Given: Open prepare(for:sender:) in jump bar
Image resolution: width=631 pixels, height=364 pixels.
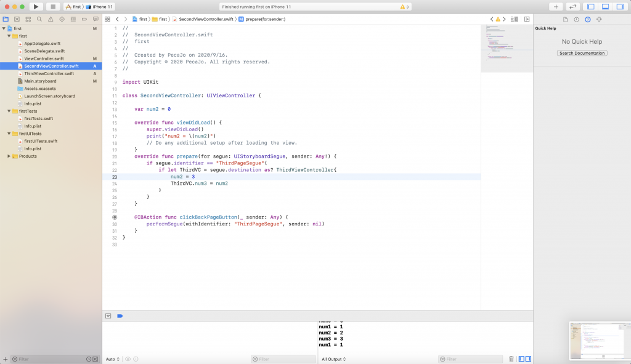Looking at the screenshot, I should [x=262, y=19].
